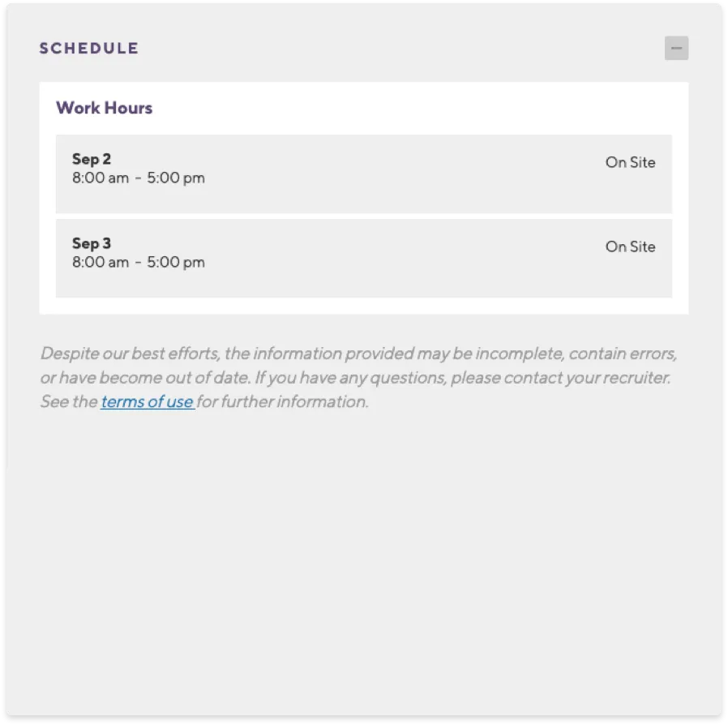
Task: Click the Sep 3 date label
Action: click(92, 243)
